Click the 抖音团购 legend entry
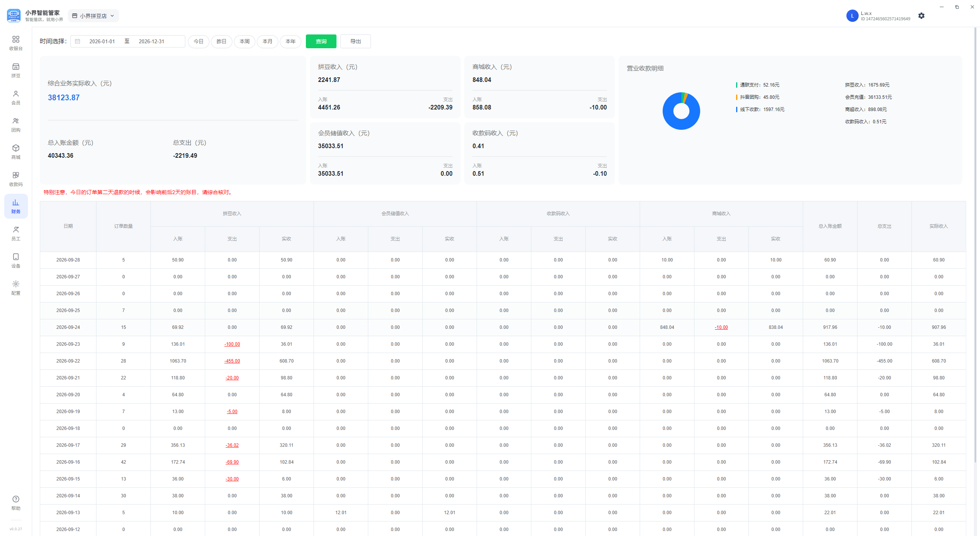The height and width of the screenshot is (536, 980). tap(758, 97)
